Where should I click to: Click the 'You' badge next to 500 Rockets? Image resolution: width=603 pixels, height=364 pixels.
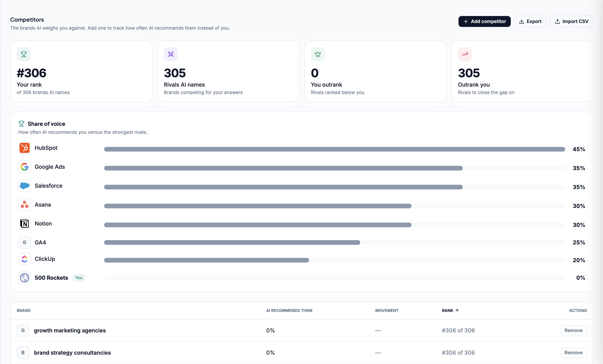79,278
